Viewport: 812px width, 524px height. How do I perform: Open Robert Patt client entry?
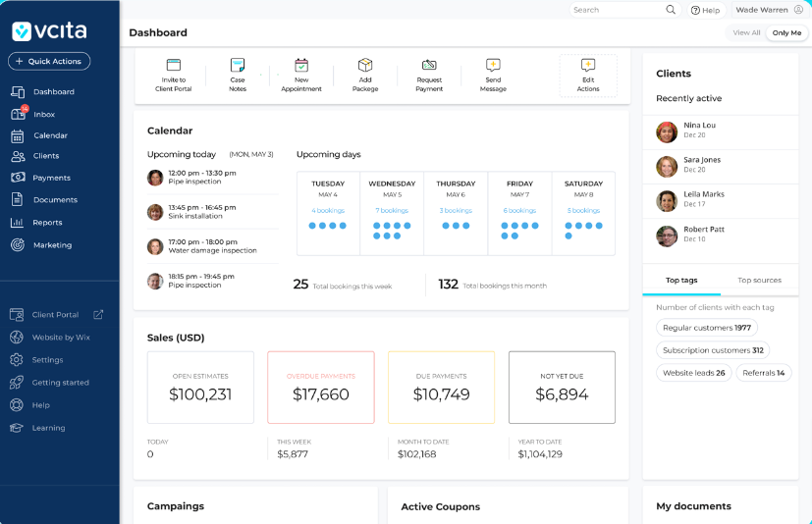[721, 236]
